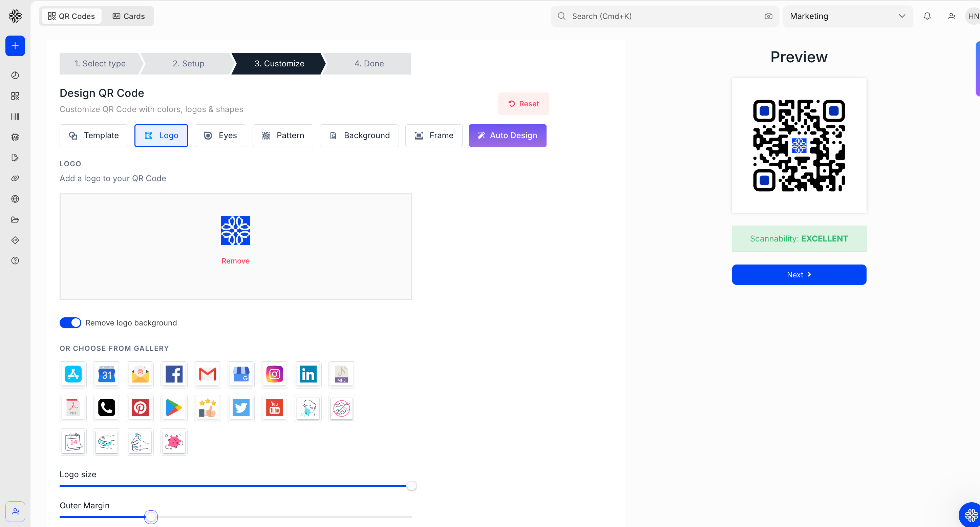The height and width of the screenshot is (527, 980).
Task: Choose the Facebook logo from gallery
Action: [174, 374]
